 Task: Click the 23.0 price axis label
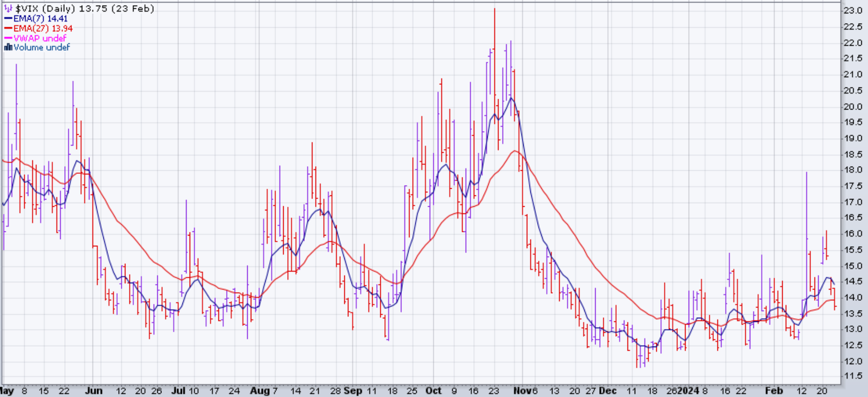[x=853, y=11]
